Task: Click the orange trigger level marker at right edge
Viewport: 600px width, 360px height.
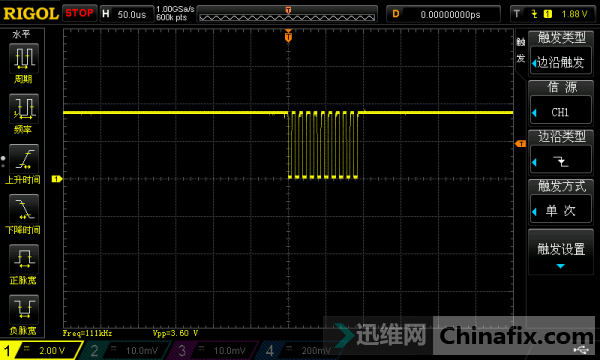Action: pos(520,144)
